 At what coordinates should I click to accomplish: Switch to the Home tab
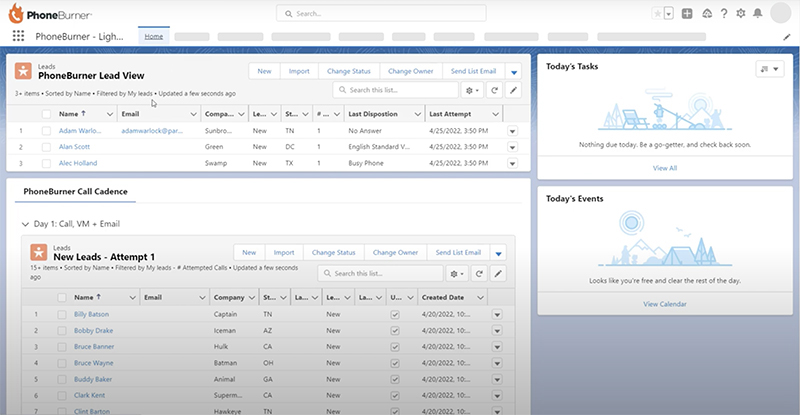[x=154, y=36]
